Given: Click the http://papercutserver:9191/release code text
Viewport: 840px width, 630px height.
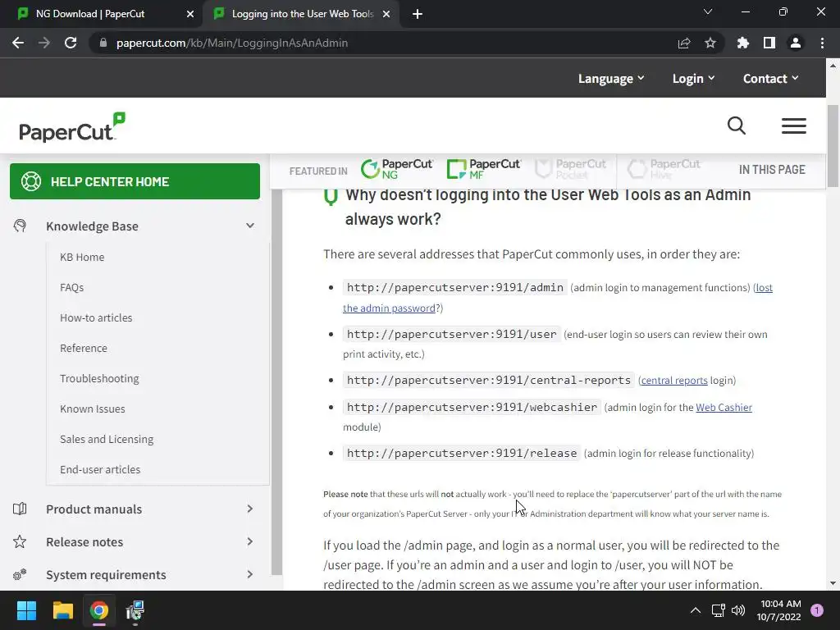Looking at the screenshot, I should point(462,453).
